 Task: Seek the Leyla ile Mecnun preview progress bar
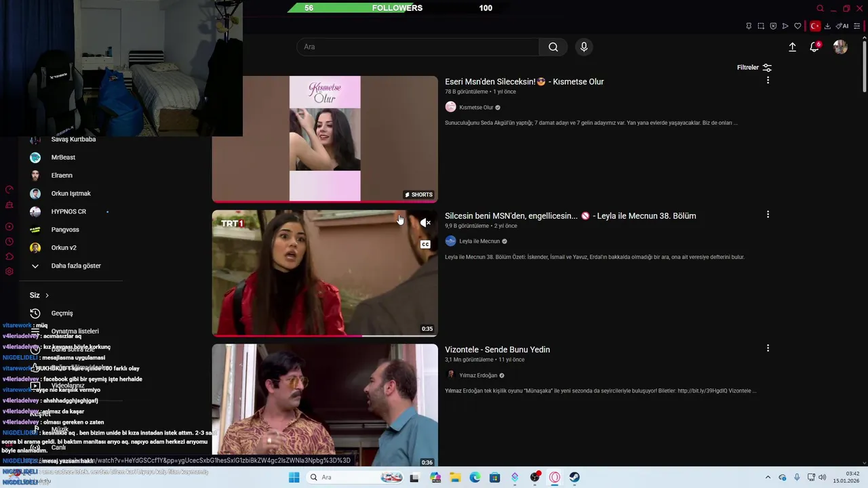point(325,335)
